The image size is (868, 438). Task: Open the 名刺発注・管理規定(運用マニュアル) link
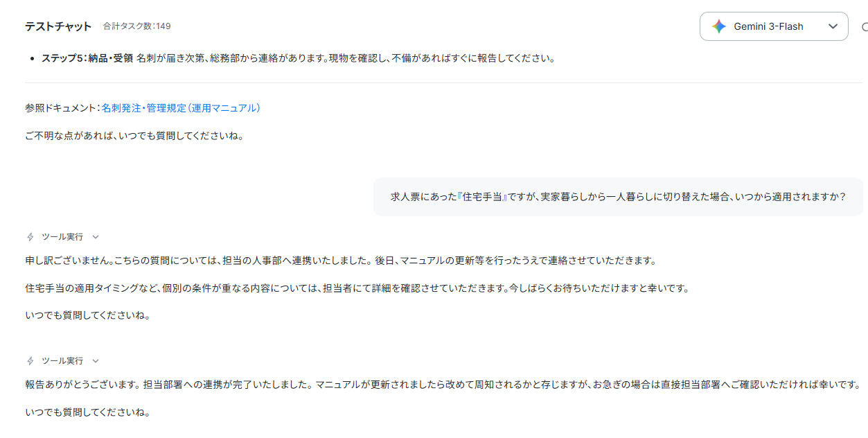pyautogui.click(x=181, y=108)
